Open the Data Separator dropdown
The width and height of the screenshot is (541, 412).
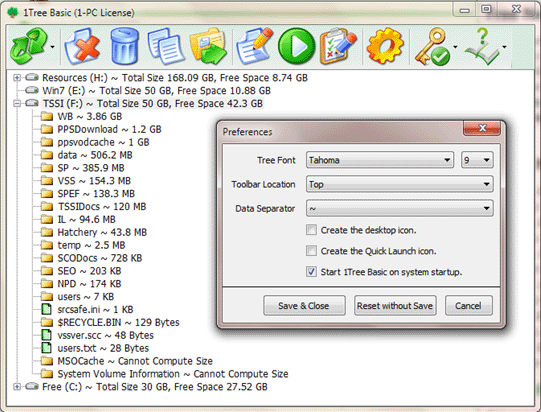pyautogui.click(x=400, y=208)
